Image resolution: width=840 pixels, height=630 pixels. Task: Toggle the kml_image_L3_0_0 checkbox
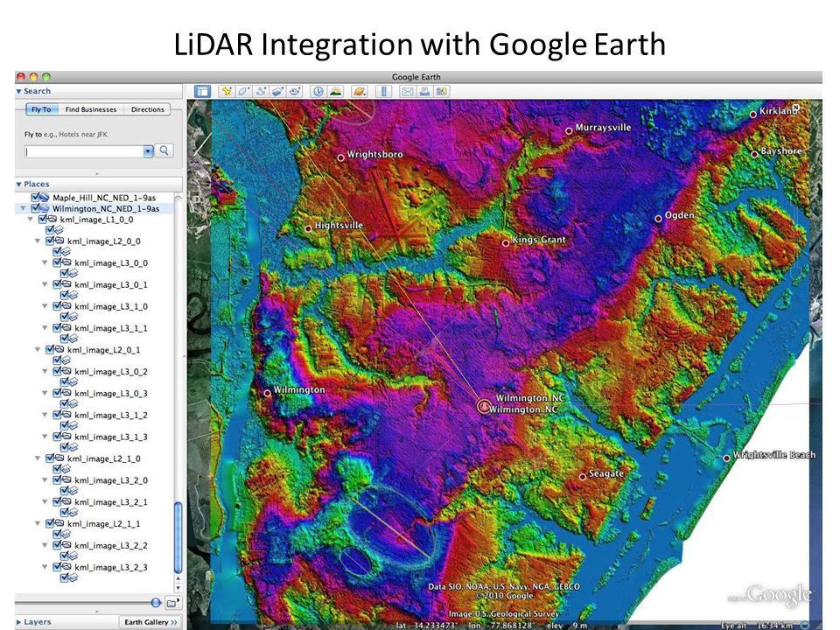[x=58, y=262]
